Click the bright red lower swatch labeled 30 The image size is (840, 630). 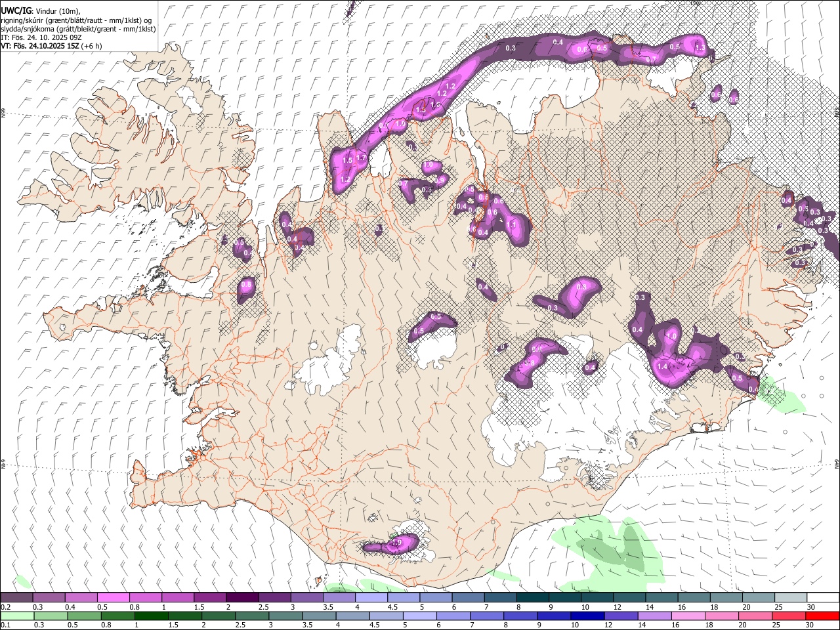pyautogui.click(x=822, y=616)
